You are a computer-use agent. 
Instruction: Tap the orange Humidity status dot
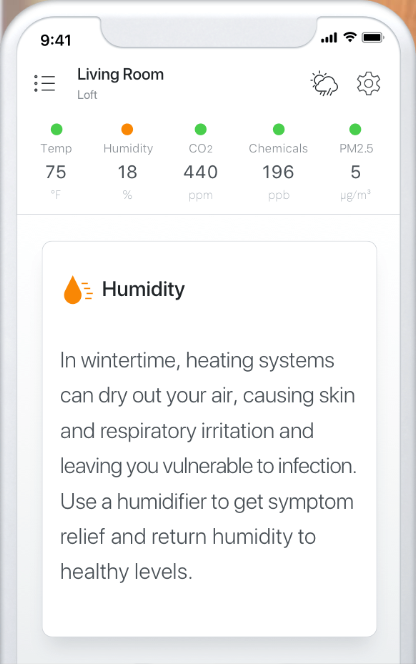127,129
